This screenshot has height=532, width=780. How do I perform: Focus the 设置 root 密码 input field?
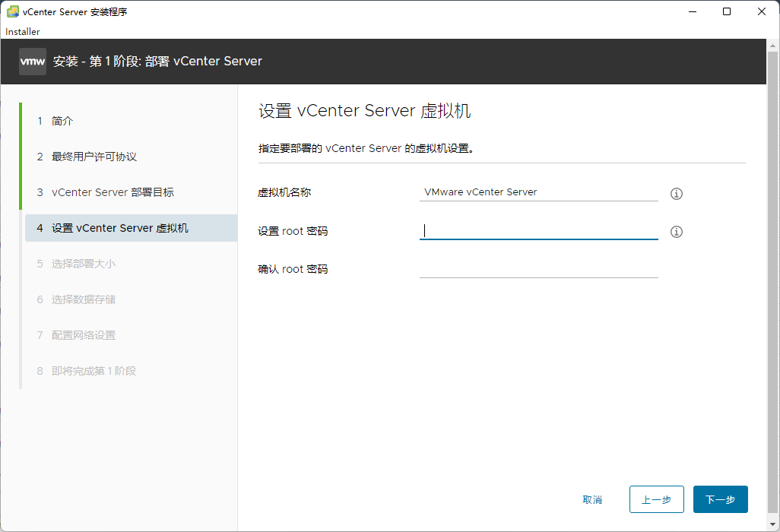pyautogui.click(x=539, y=231)
